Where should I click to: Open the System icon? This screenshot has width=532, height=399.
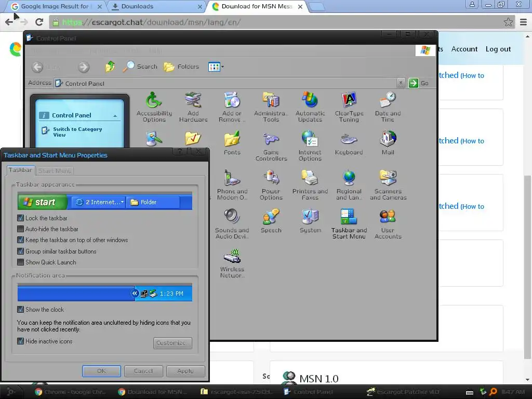(x=310, y=220)
